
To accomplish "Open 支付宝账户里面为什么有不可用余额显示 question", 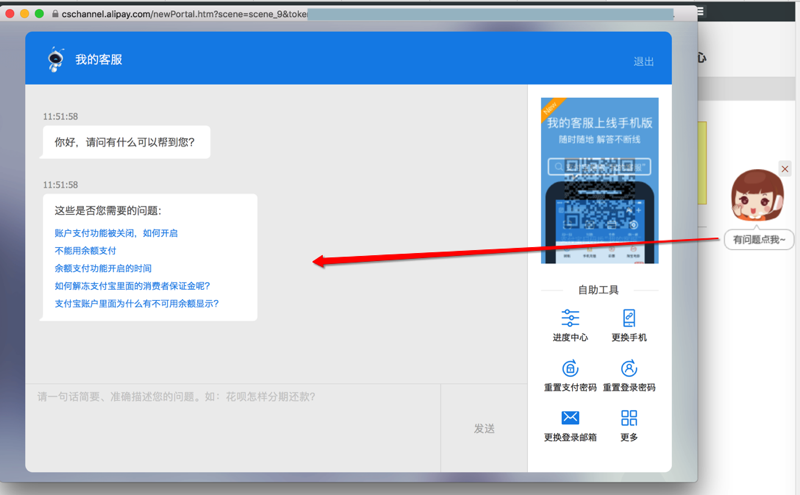I will coord(137,303).
